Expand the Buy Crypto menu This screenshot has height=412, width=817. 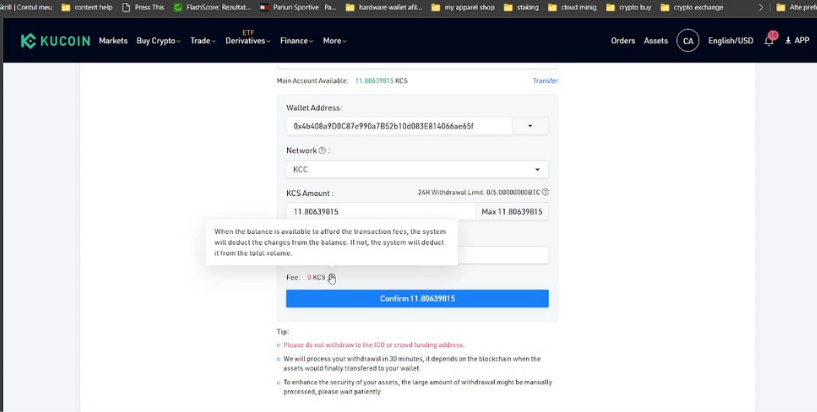158,41
